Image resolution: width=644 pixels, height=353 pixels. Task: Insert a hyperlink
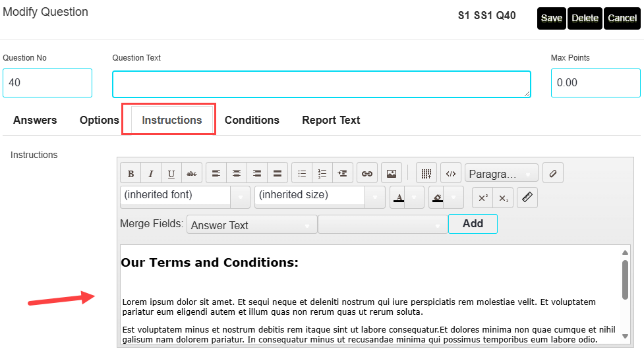tap(367, 174)
